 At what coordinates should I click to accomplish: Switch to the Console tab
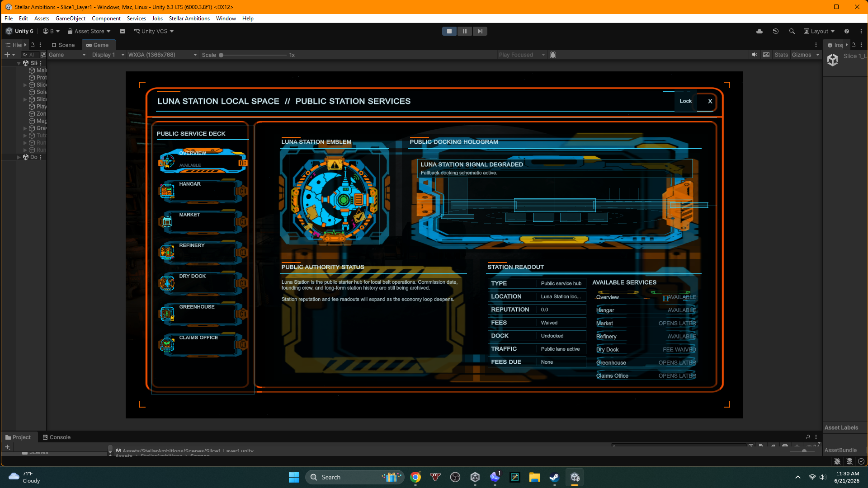coord(57,437)
